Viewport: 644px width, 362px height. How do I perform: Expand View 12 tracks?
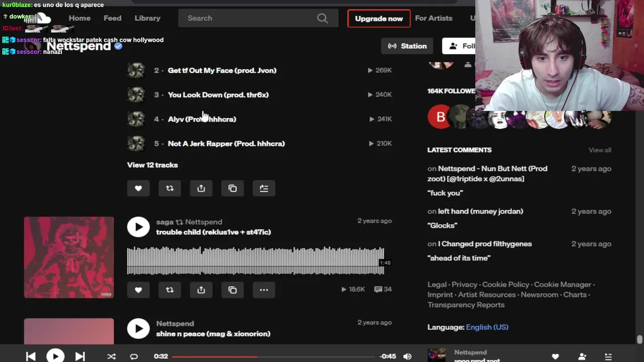click(152, 165)
